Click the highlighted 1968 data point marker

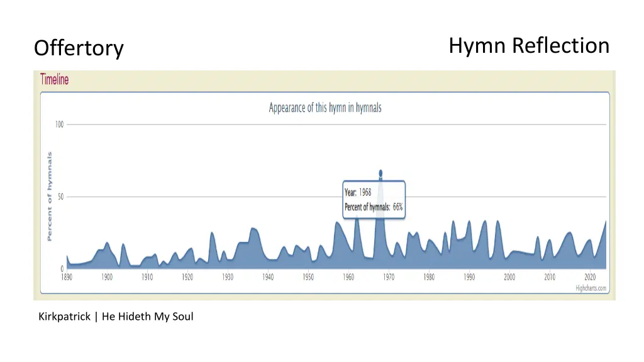(x=380, y=172)
